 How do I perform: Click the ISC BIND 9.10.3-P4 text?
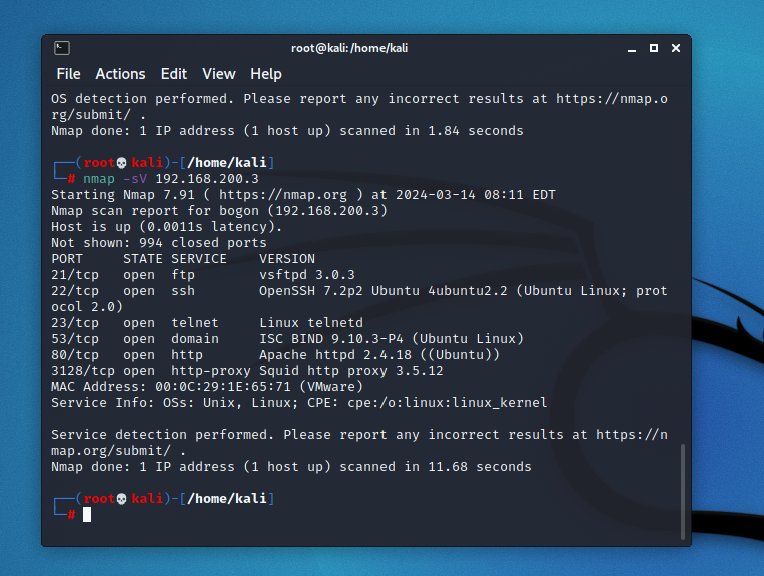[x=331, y=339]
